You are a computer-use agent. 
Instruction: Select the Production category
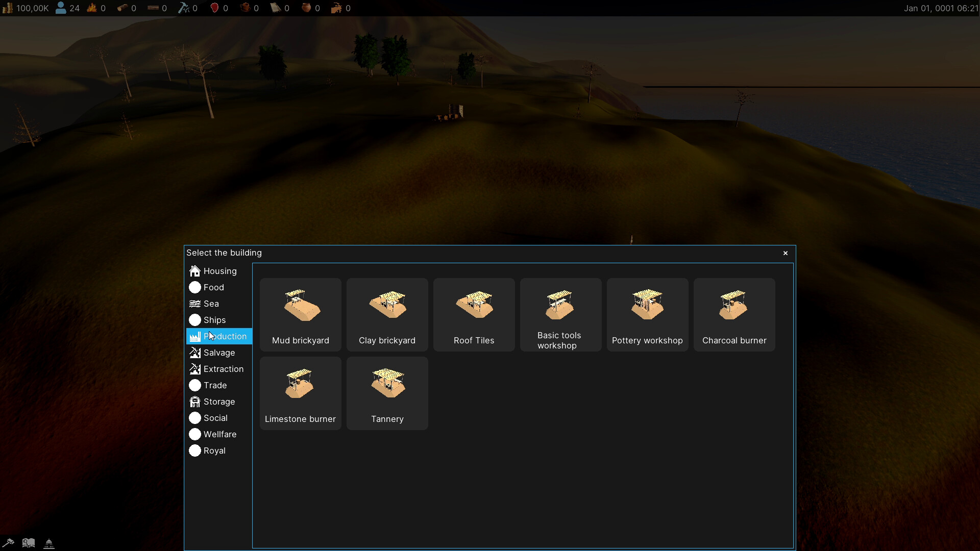point(219,336)
